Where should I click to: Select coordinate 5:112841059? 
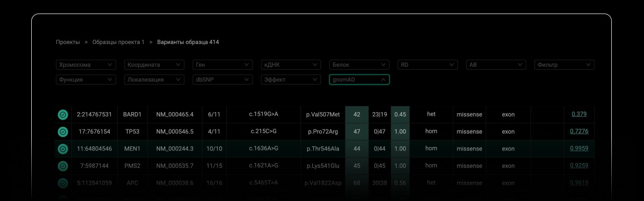[x=94, y=183]
